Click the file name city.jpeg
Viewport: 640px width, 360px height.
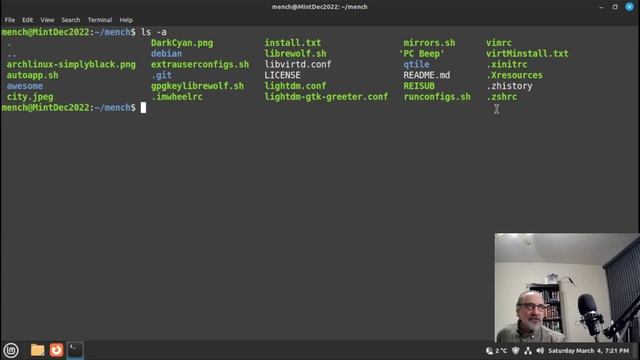coord(30,97)
